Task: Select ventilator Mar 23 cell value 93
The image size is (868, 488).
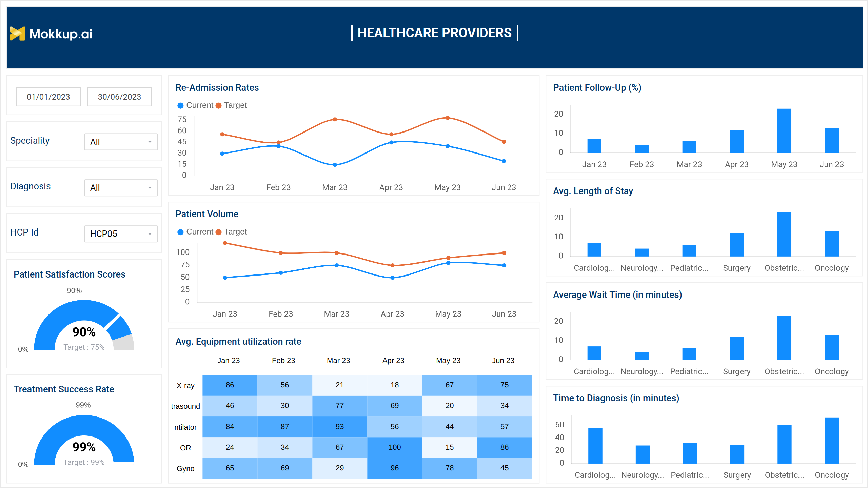Action: click(x=340, y=427)
